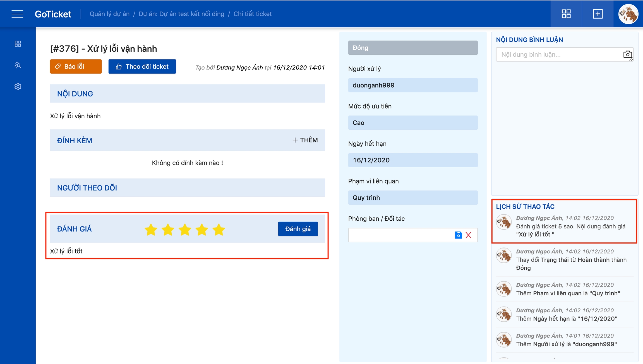Click the Báo lỗi tag button
Screen dimensions: 643x364
click(x=76, y=66)
